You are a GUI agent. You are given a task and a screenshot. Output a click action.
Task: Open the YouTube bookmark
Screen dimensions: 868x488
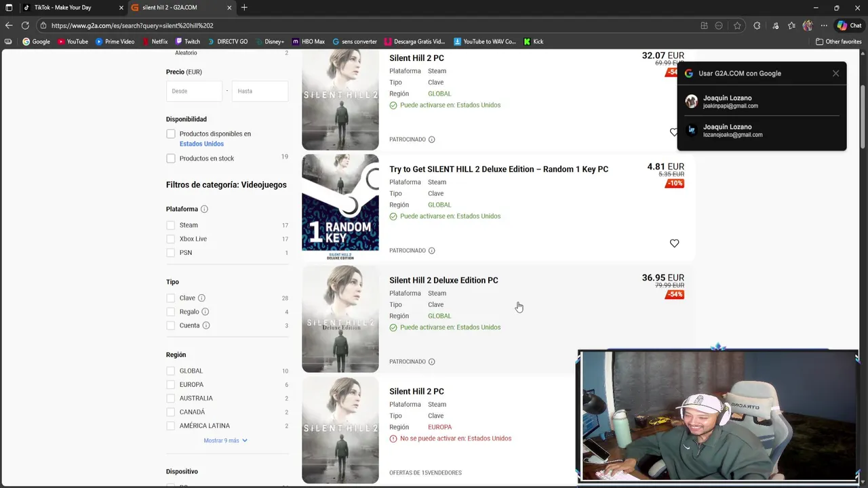click(x=73, y=41)
